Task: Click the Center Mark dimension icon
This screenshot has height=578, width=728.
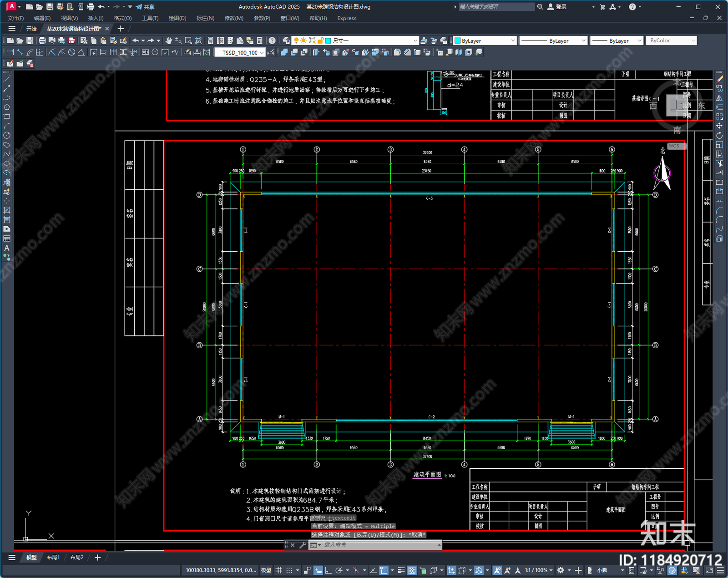Action: click(x=155, y=52)
